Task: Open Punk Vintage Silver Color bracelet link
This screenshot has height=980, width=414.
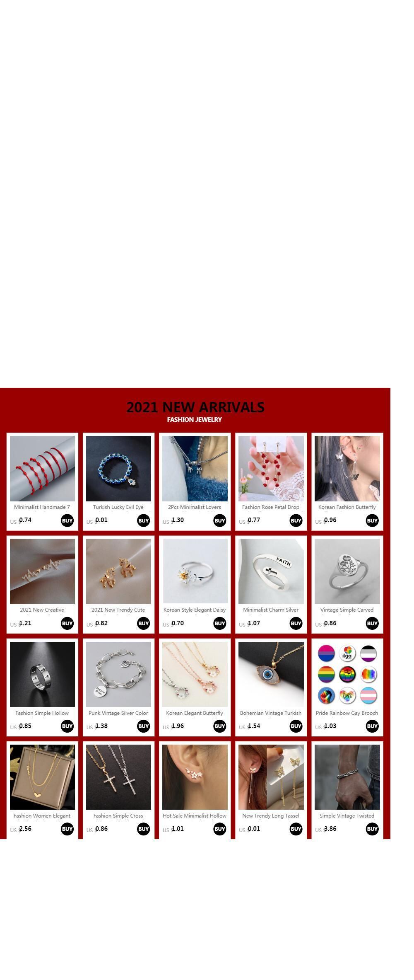Action: (118, 713)
